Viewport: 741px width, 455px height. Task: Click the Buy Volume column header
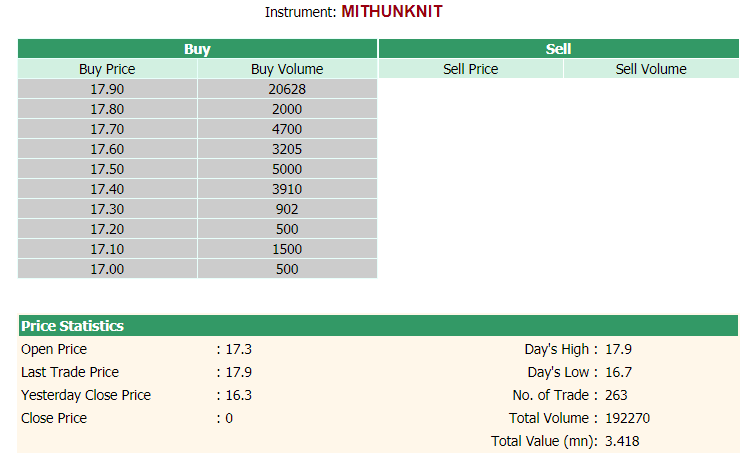pos(287,69)
